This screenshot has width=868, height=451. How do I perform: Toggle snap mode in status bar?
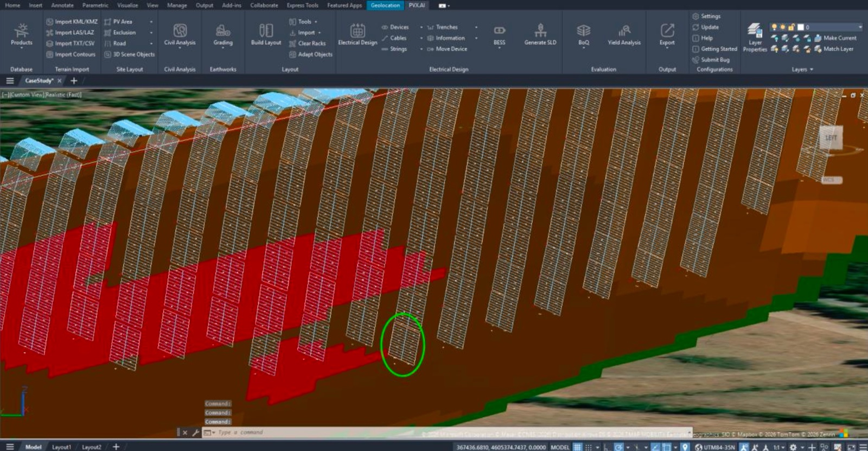click(588, 447)
